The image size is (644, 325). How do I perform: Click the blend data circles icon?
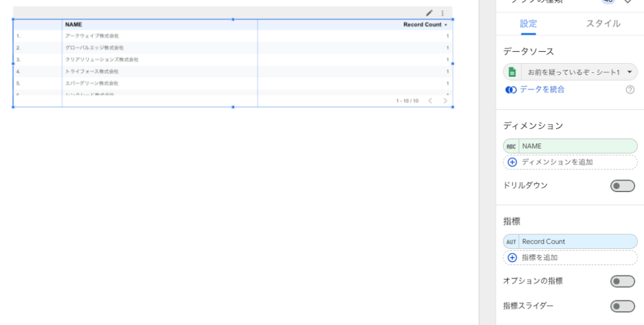click(x=511, y=90)
